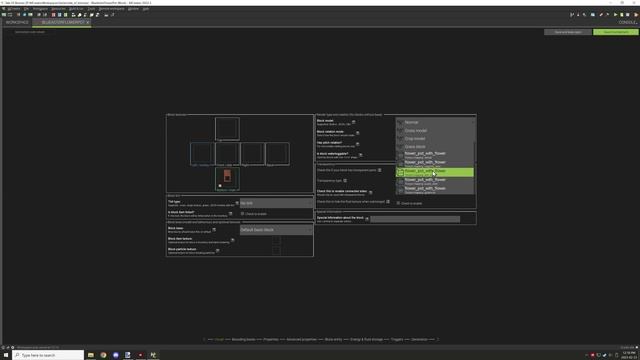Select the highlighted flower_pot_with_flower model entry
The image size is (640, 360).
tap(435, 172)
